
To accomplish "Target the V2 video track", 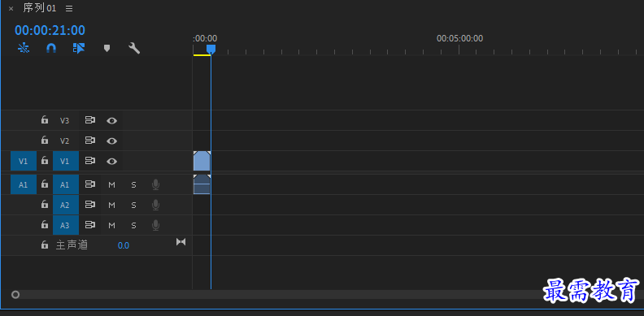I will 65,141.
